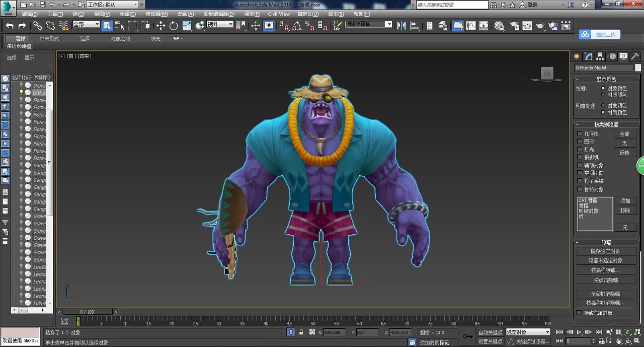Click the 隐藏选定对象 button
The width and height of the screenshot is (644, 347).
pyautogui.click(x=605, y=251)
